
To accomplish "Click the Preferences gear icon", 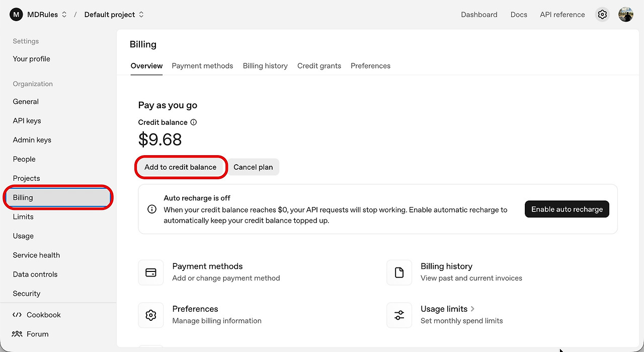I will [151, 315].
